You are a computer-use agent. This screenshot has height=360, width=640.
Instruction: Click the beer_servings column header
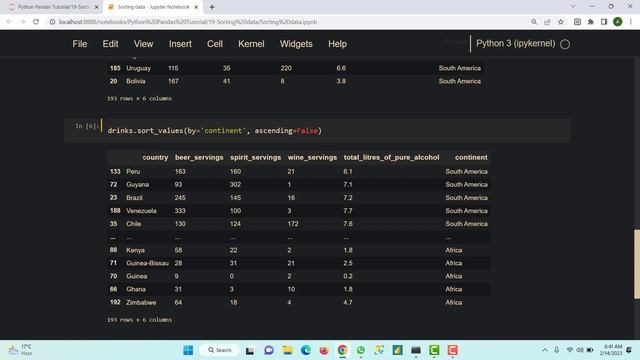pyautogui.click(x=199, y=158)
